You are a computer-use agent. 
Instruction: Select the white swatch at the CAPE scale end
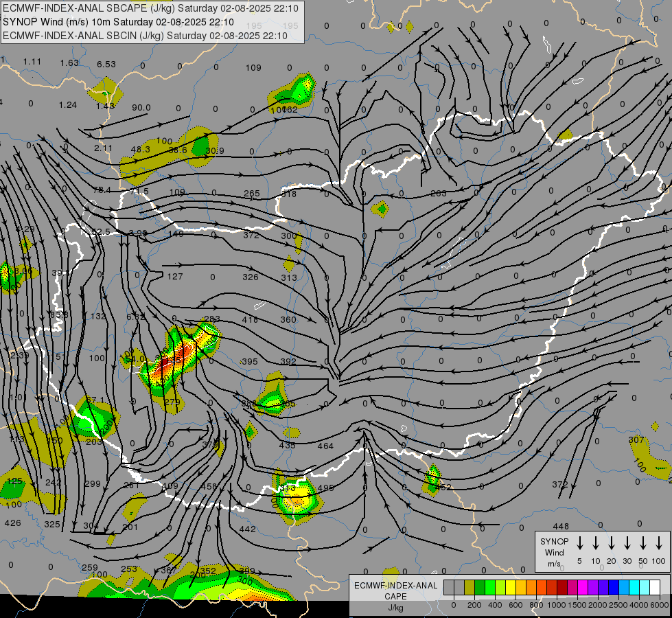[x=655, y=587]
